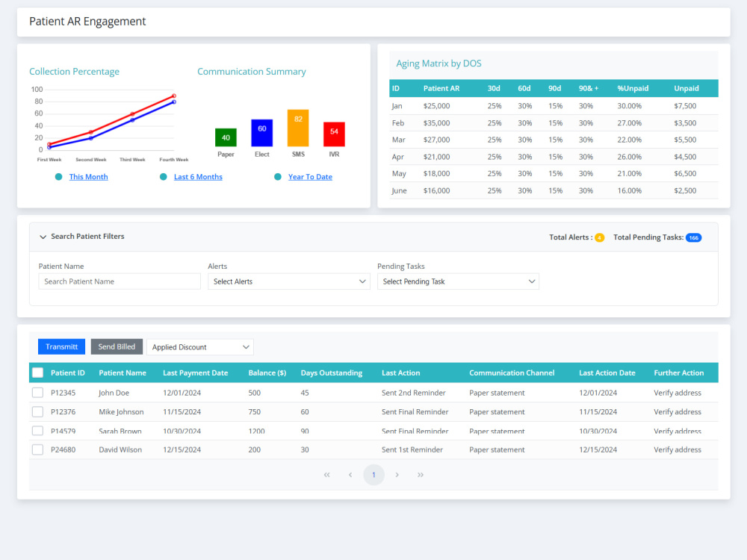Click the Fourth Week red data point
The image size is (747, 560).
click(174, 96)
